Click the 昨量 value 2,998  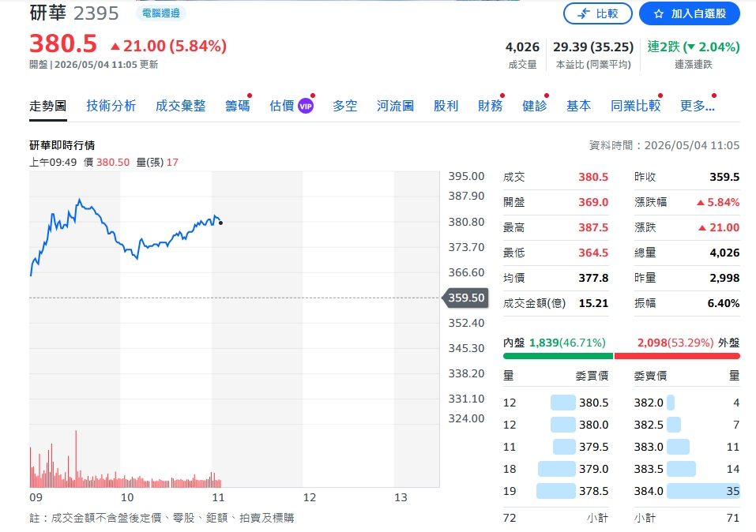(x=724, y=278)
